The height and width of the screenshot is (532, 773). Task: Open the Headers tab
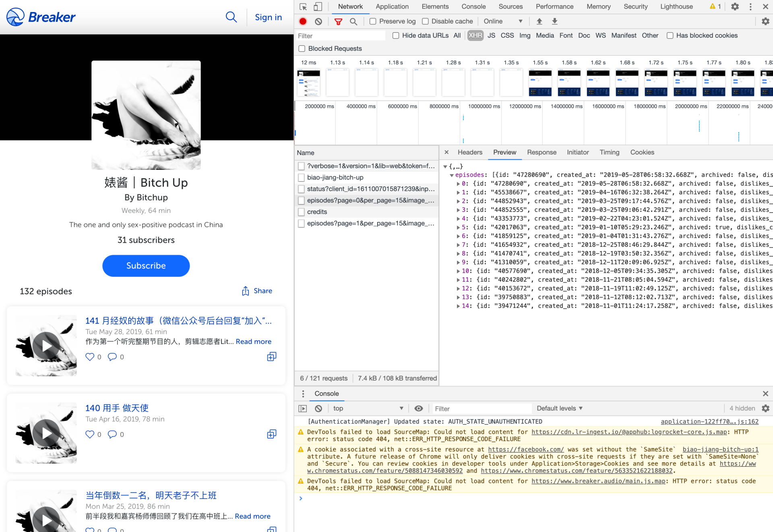(x=470, y=152)
